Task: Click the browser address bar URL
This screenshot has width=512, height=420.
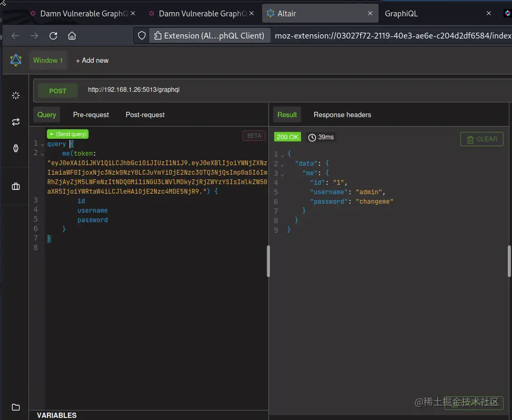Action: (393, 36)
